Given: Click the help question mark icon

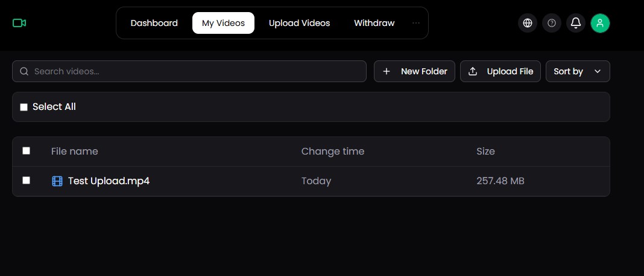Looking at the screenshot, I should (x=552, y=23).
